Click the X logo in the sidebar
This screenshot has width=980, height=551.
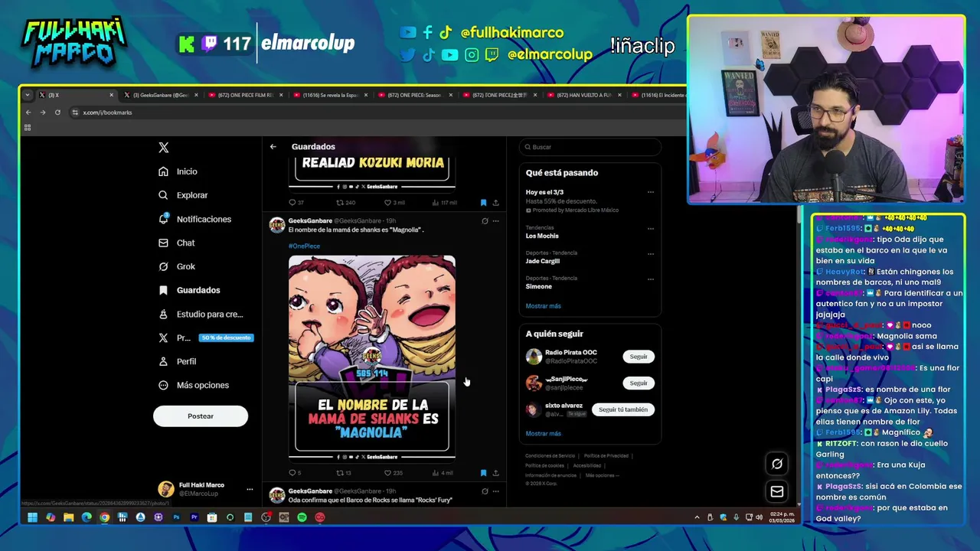163,148
